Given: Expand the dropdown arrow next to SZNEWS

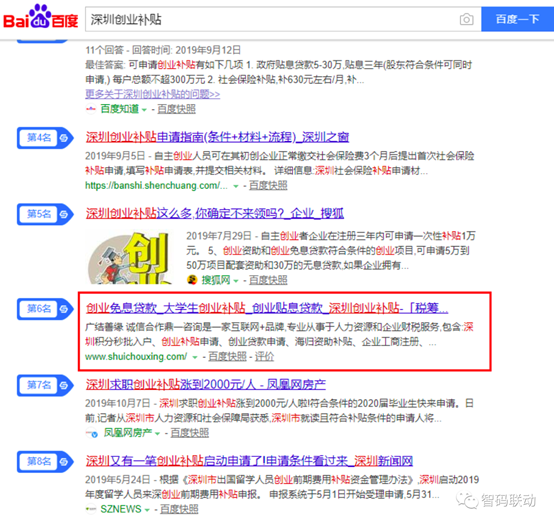Looking at the screenshot, I should pos(147,510).
